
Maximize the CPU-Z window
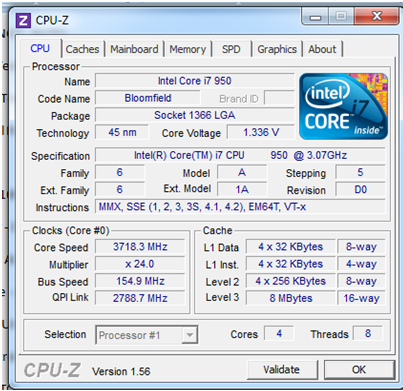pos(341,16)
